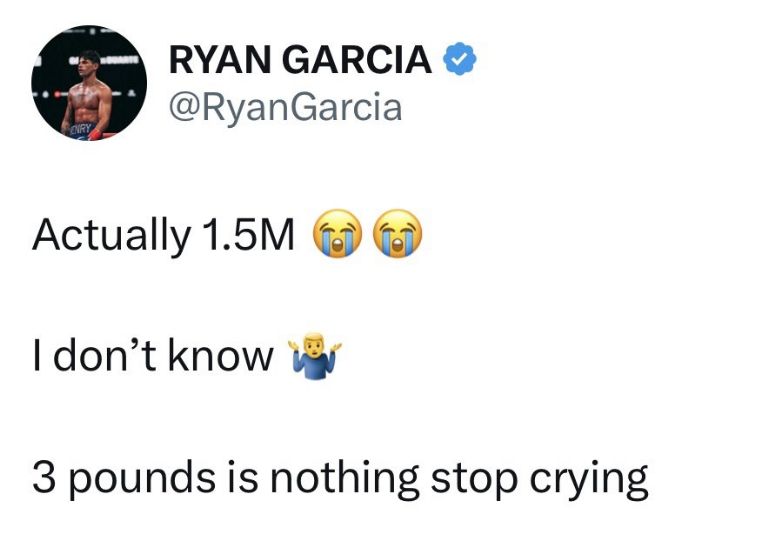Click the word 'Actually' in tweet
The image size is (768, 547).
[x=112, y=236]
